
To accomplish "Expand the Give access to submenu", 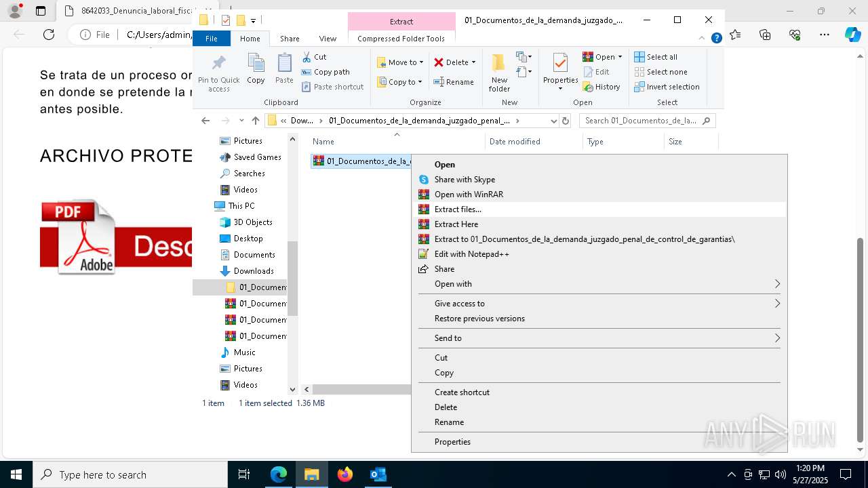I will tap(599, 304).
